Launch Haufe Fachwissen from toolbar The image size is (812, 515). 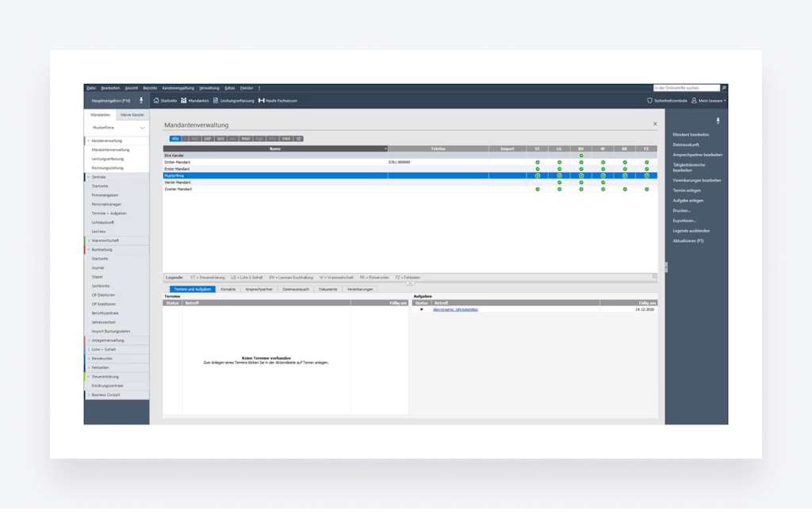(x=278, y=101)
